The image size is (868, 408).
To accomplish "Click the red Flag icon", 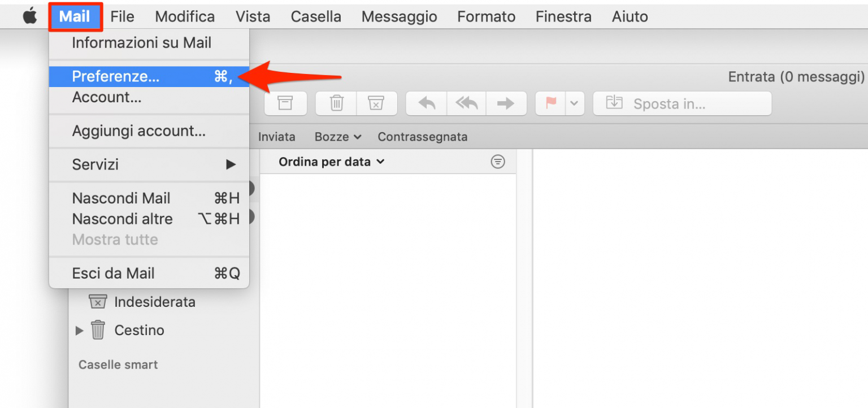I will pyautogui.click(x=551, y=103).
